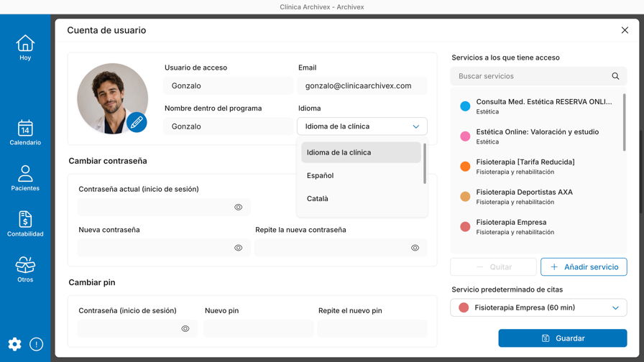Click Añadir servicio button
Image resolution: width=644 pixels, height=362 pixels.
[584, 266]
